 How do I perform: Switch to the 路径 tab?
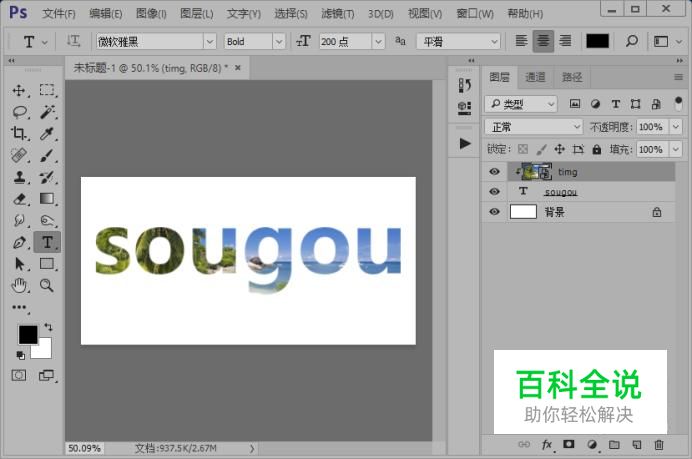click(x=572, y=77)
